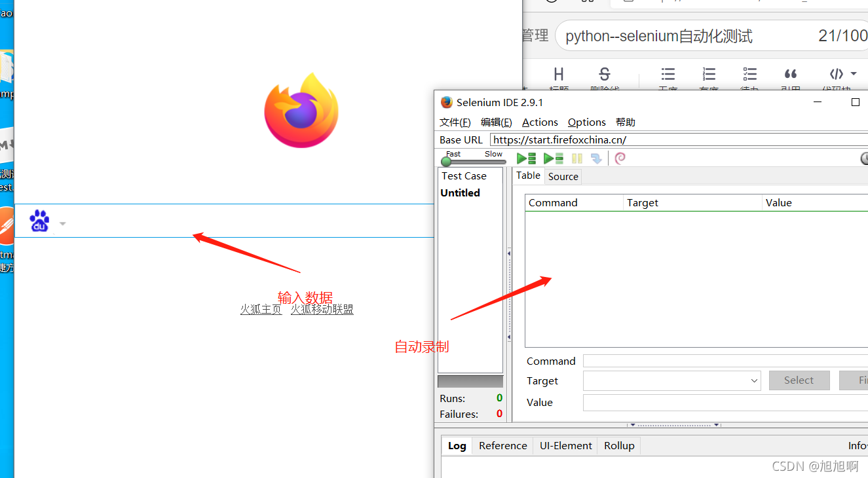This screenshot has height=478, width=868.
Task: Open the 文件(F) menu
Action: pyautogui.click(x=455, y=122)
